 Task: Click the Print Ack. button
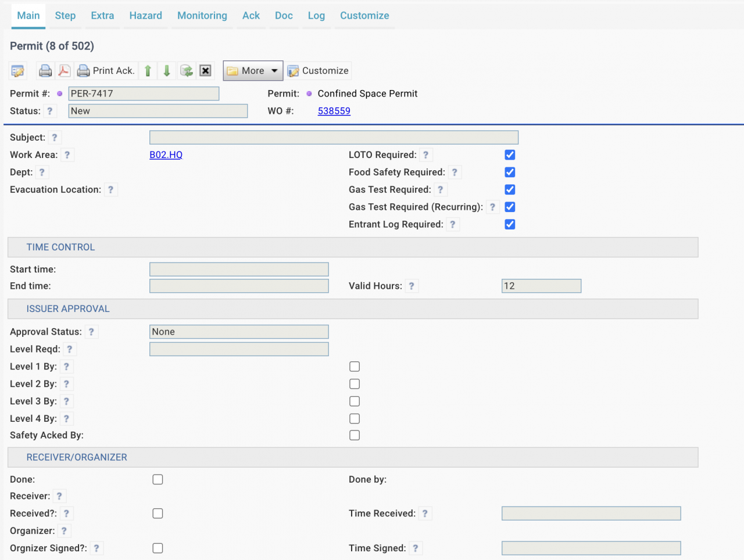pos(106,71)
